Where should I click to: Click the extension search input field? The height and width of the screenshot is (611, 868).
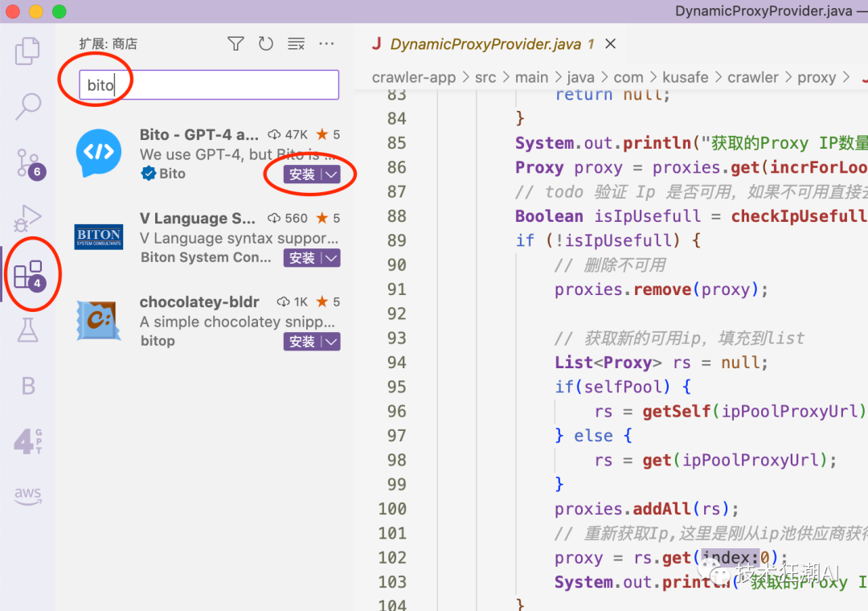pos(209,84)
